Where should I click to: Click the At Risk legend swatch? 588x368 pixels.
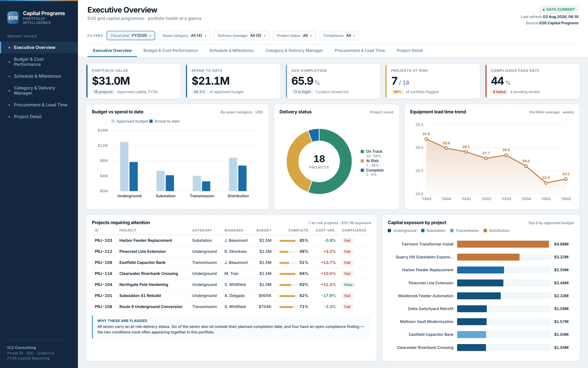click(362, 161)
